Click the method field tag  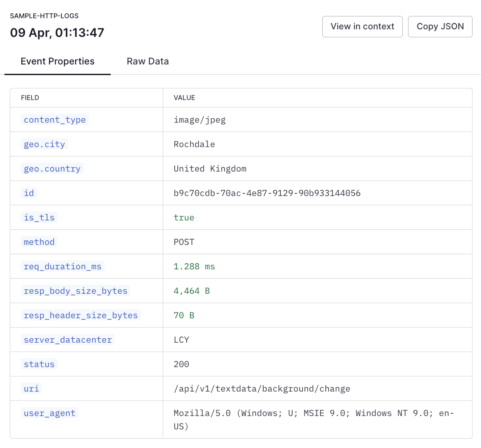coord(39,242)
